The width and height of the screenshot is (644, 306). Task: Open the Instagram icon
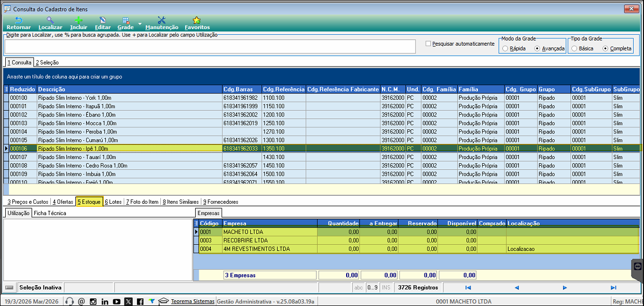(93, 301)
